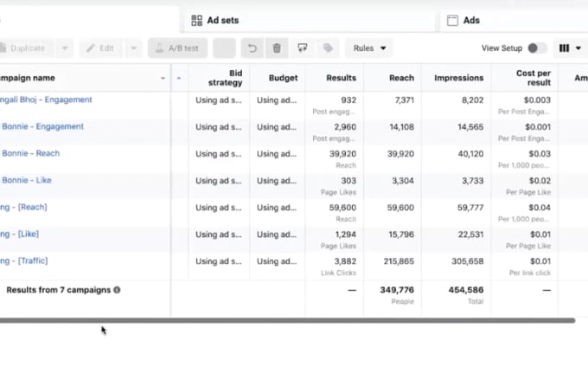Click the Ad sets grid icon
The image size is (588, 368).
tap(196, 20)
